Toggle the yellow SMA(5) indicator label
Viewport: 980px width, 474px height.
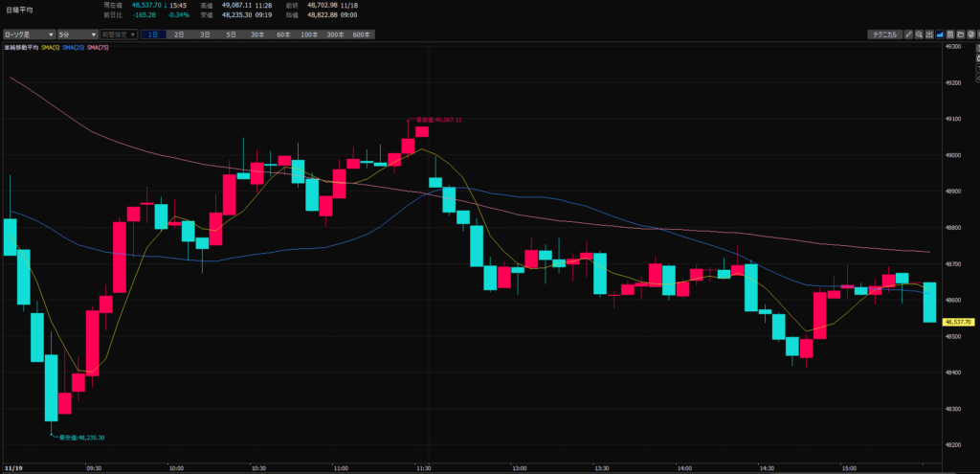(x=49, y=47)
